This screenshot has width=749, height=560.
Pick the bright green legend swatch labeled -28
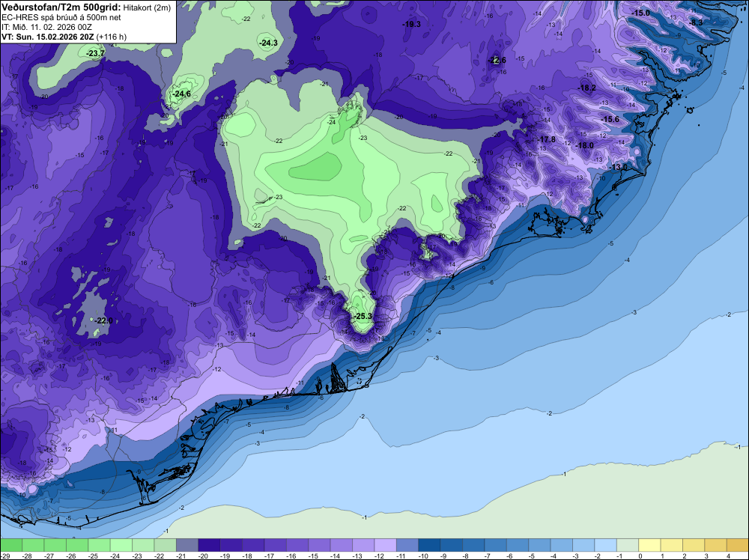coord(33,545)
